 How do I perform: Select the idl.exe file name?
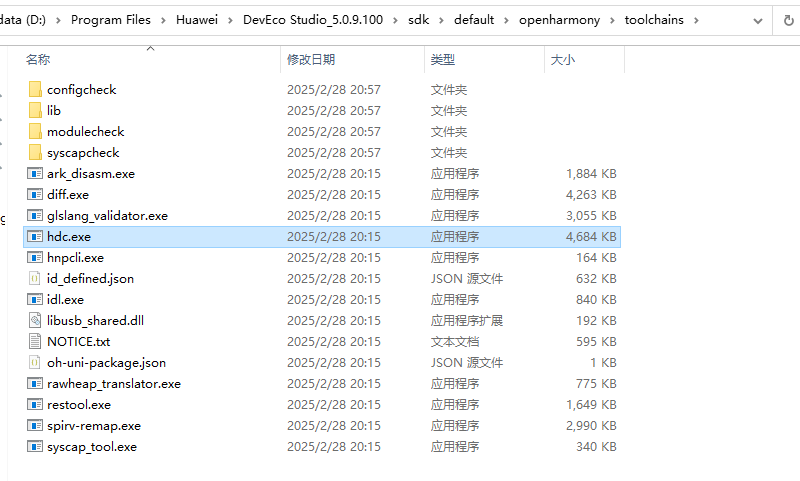65,299
